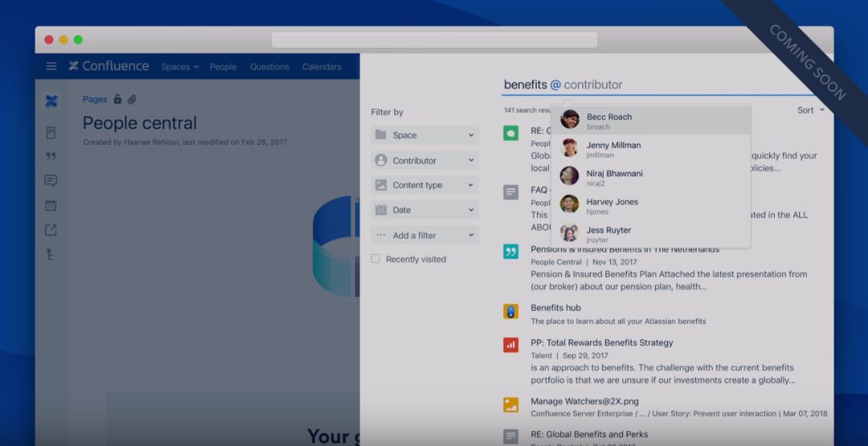Click the Confluence logo

109,67
